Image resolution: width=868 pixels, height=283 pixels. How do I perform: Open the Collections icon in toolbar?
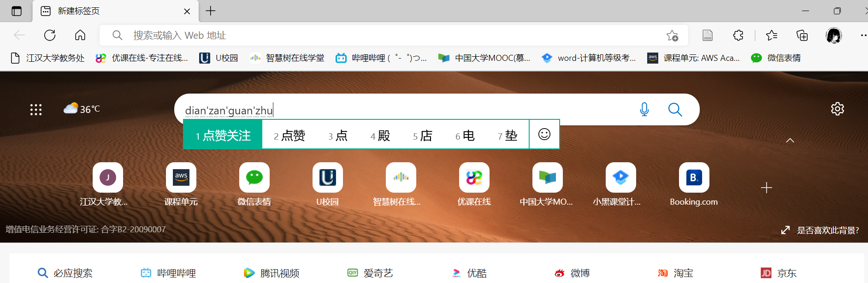pos(802,35)
